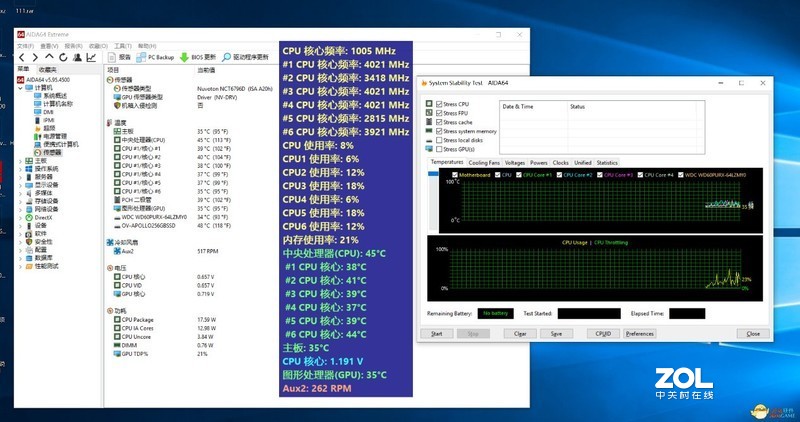Click the Clear button

click(x=520, y=334)
